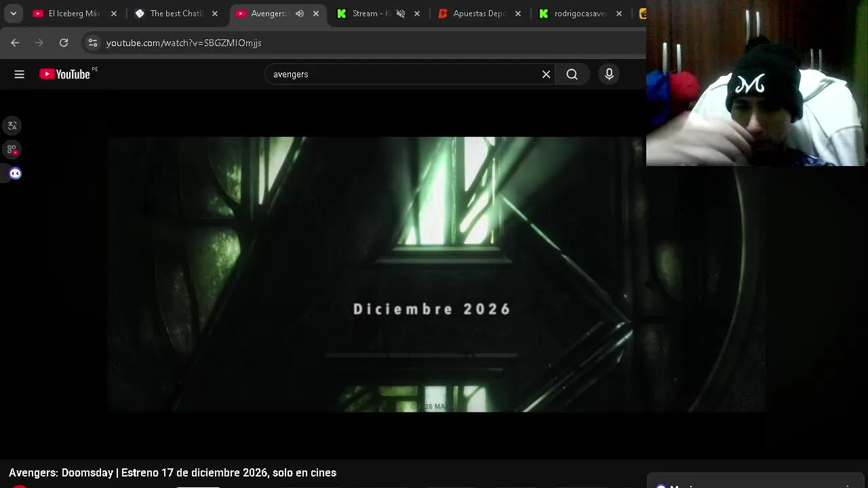Close the El Iceberg Más tab

(x=114, y=14)
